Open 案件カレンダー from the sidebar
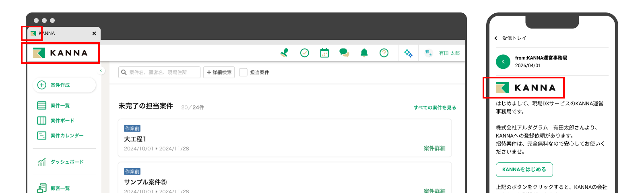644x193 pixels. 67,136
